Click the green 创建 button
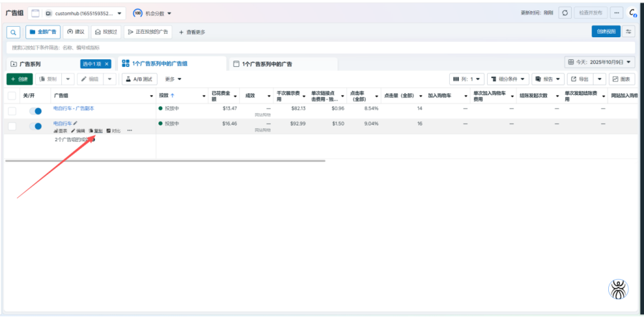 click(x=19, y=79)
